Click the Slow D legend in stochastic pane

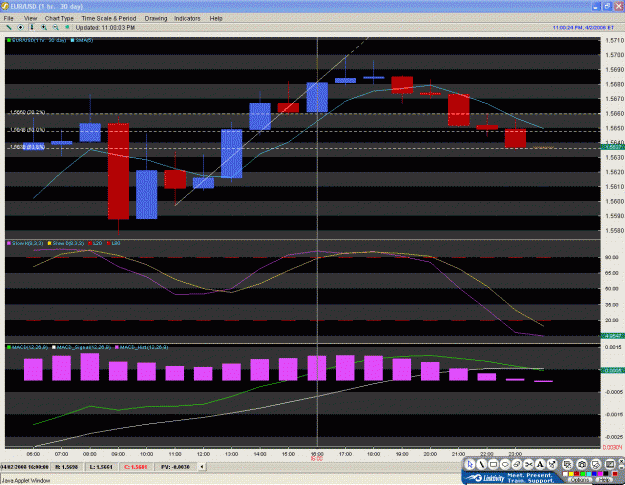pos(68,243)
